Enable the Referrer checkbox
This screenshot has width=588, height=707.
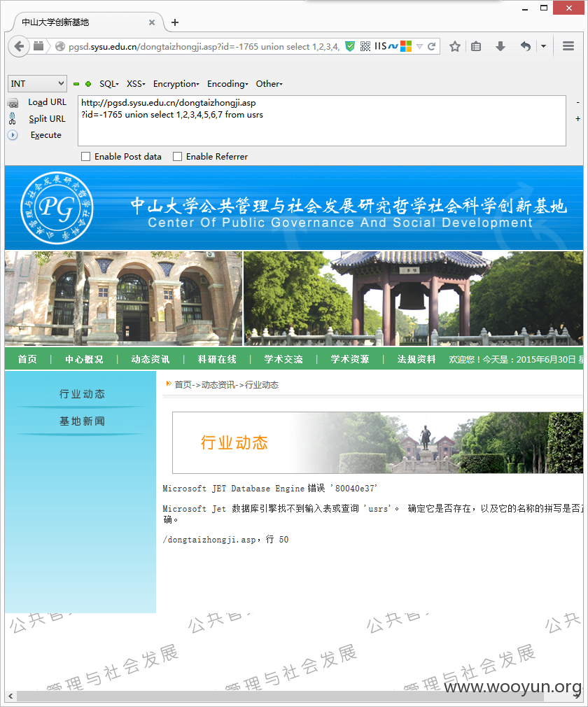point(177,157)
